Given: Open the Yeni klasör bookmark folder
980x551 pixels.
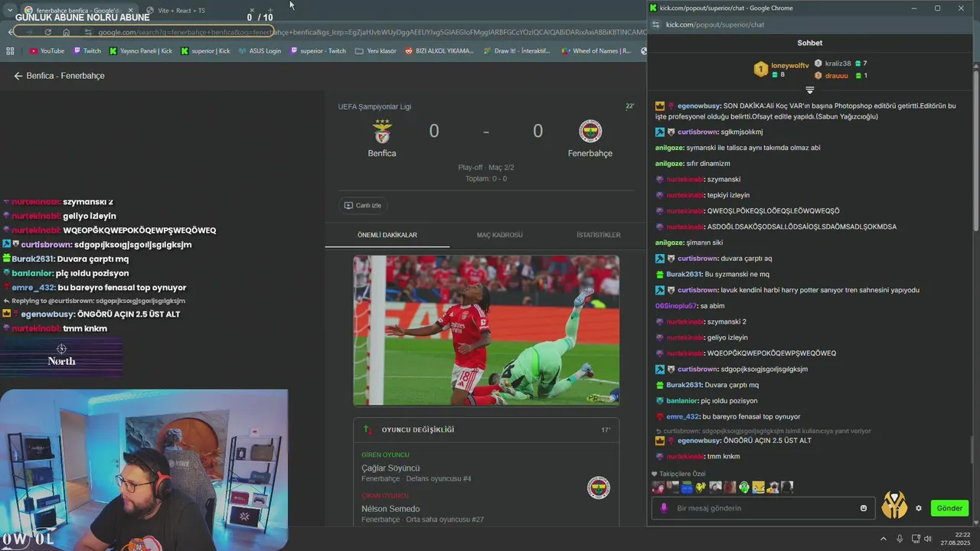Looking at the screenshot, I should coord(376,51).
